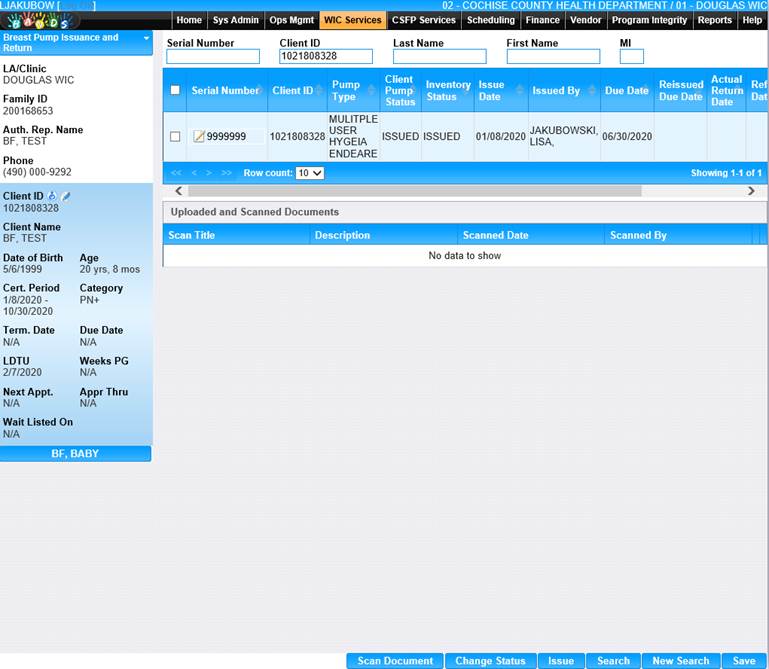This screenshot has width=769, height=669.
Task: Open the Reports menu
Action: [715, 20]
